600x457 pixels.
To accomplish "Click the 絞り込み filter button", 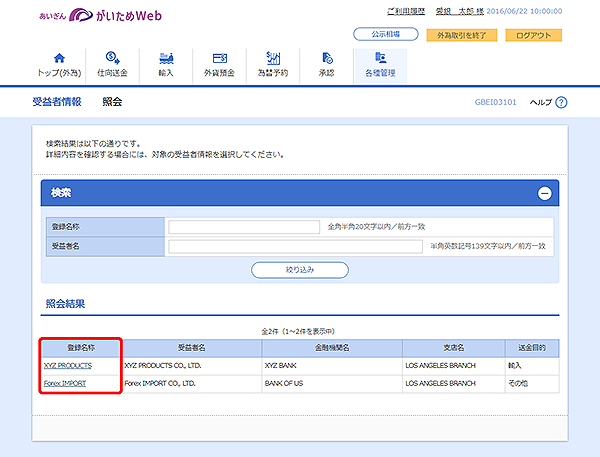I will point(300,270).
